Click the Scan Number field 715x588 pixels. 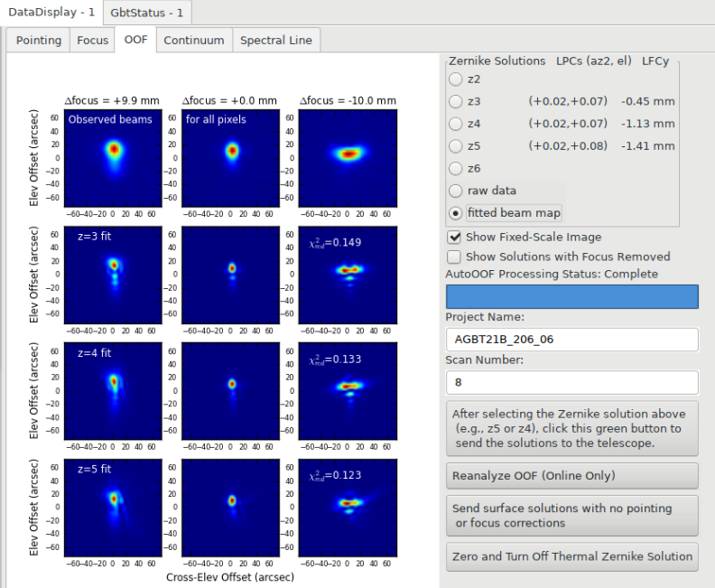[571, 382]
